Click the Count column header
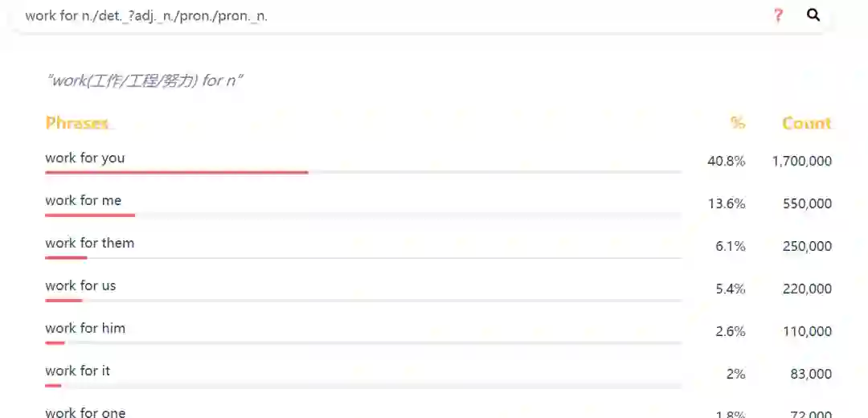This screenshot has height=418, width=868. 806,123
